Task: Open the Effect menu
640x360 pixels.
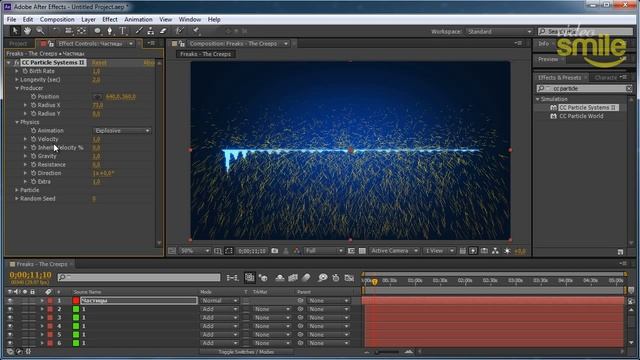Action: click(x=110, y=19)
